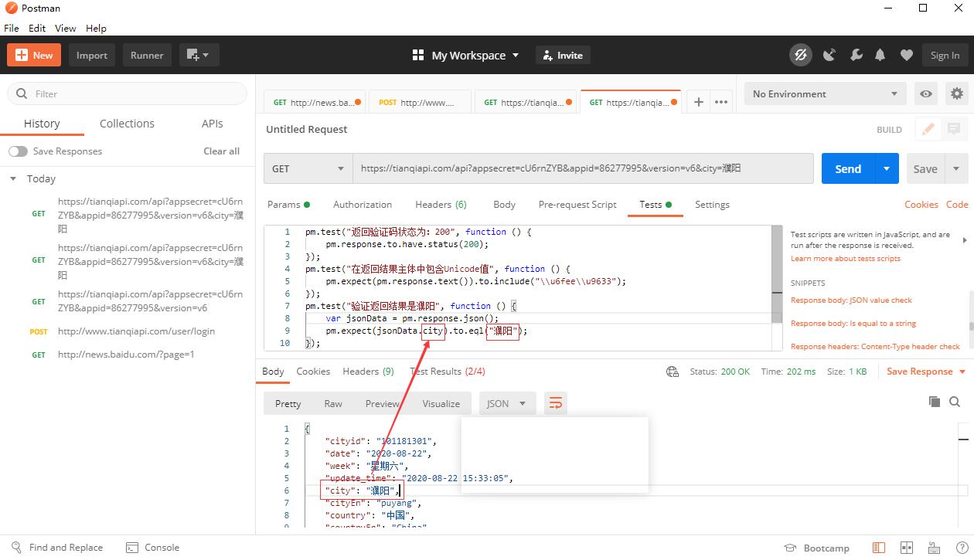Switch to the POST http://www. request tab
This screenshot has height=560, width=974.
[x=420, y=102]
